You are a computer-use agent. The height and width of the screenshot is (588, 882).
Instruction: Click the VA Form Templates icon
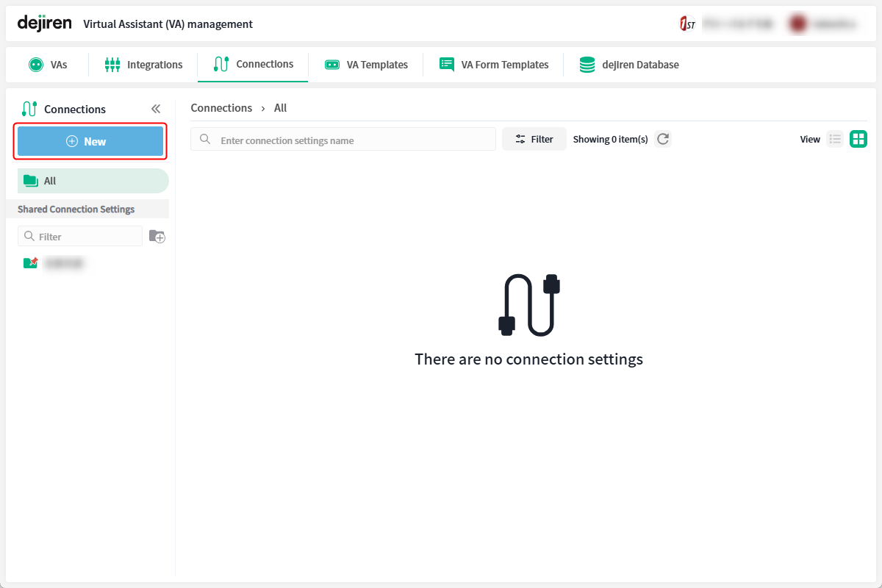point(447,64)
